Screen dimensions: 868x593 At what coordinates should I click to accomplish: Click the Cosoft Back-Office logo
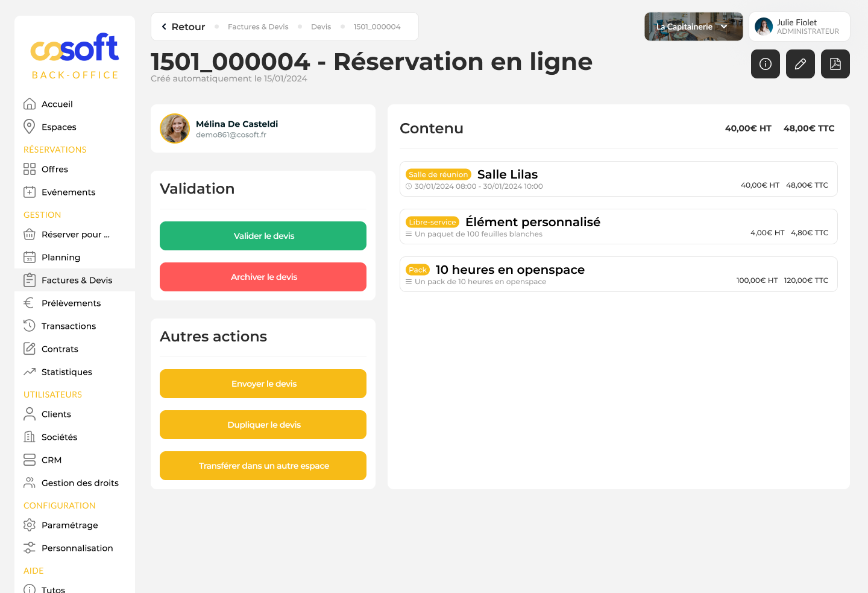point(75,56)
